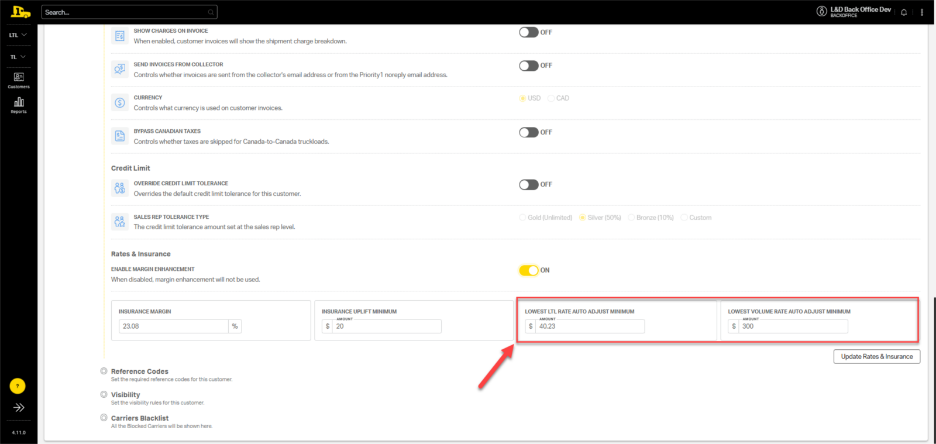936x444 pixels.
Task: Open the Reports sidebar icon
Action: (18, 104)
